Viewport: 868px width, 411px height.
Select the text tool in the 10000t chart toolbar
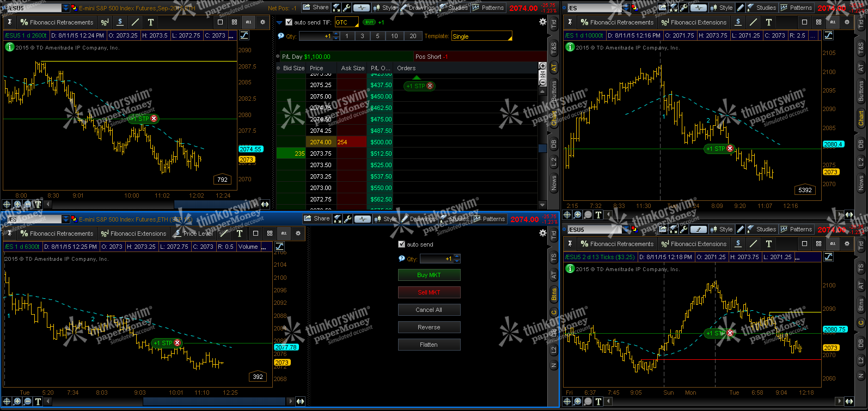point(769,22)
